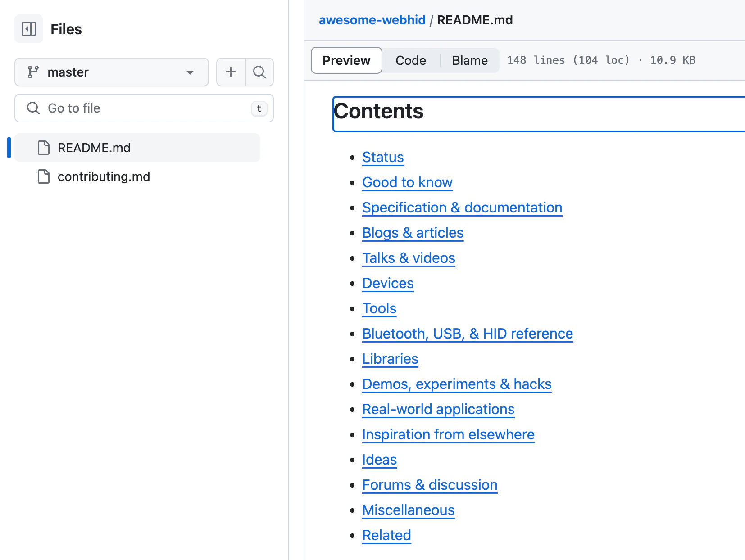Click the plus add file icon
Image resolution: width=745 pixels, height=560 pixels.
tap(231, 72)
